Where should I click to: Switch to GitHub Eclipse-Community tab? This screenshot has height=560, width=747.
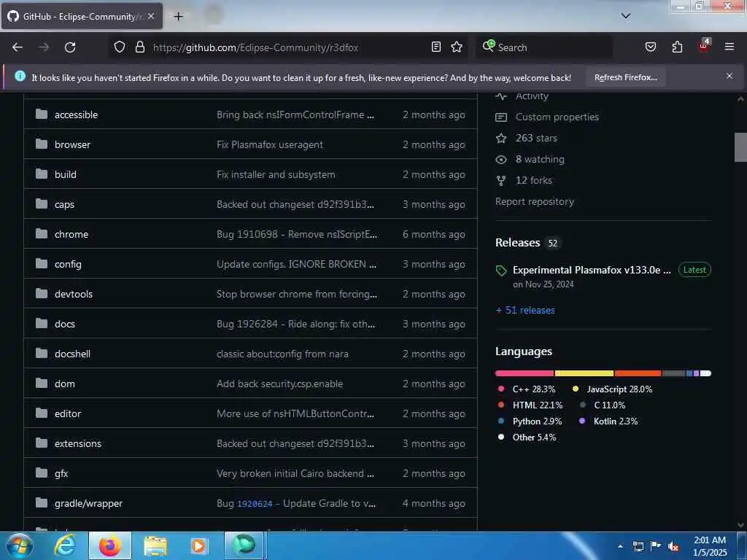point(82,16)
